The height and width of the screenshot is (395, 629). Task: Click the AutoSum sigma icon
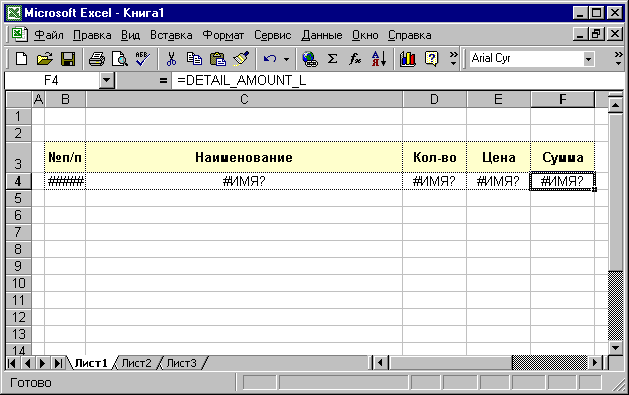pos(332,59)
